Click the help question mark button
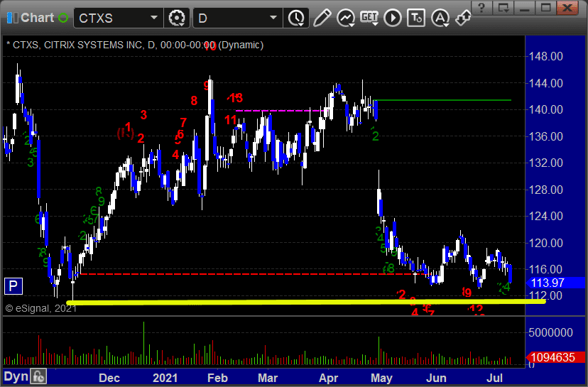Screen dimensions: 588x387 [482, 8]
